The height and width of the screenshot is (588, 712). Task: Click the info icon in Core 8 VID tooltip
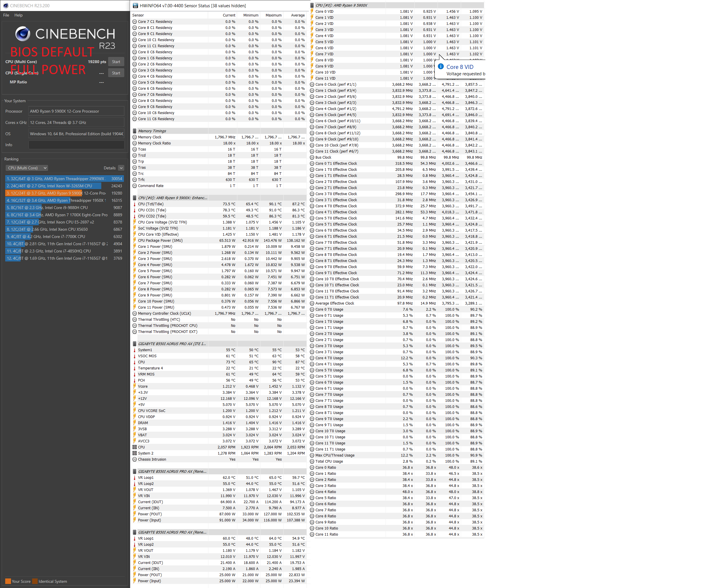tap(441, 66)
